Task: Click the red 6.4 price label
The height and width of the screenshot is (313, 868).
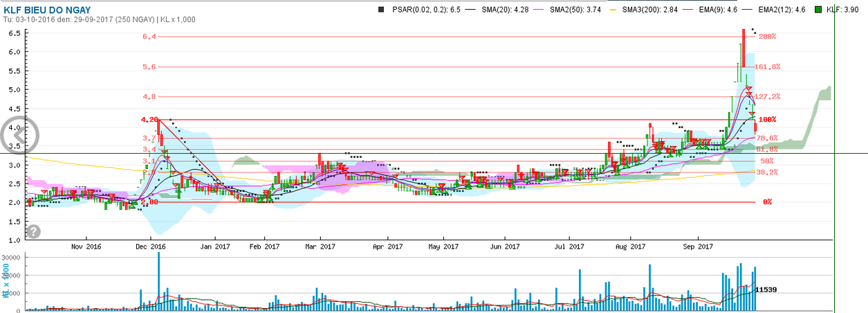Action: coord(149,36)
